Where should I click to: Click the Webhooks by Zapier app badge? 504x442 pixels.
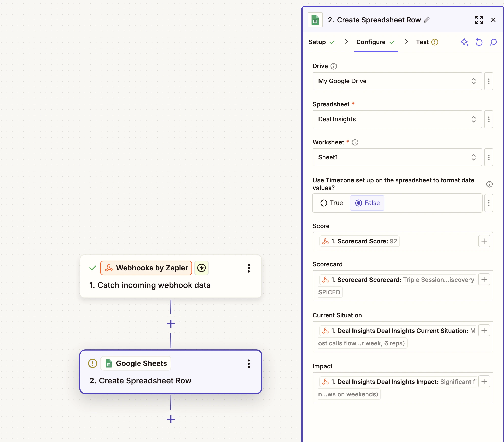[x=146, y=268]
